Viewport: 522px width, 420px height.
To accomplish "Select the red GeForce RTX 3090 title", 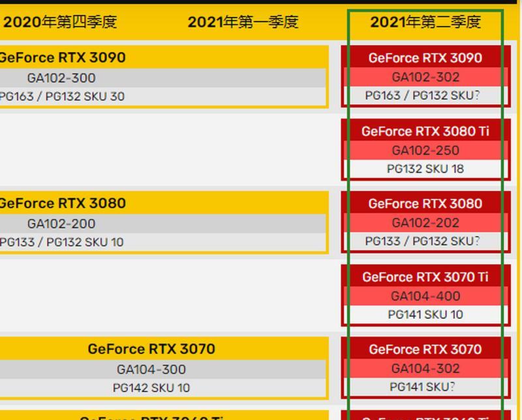I will pos(425,58).
